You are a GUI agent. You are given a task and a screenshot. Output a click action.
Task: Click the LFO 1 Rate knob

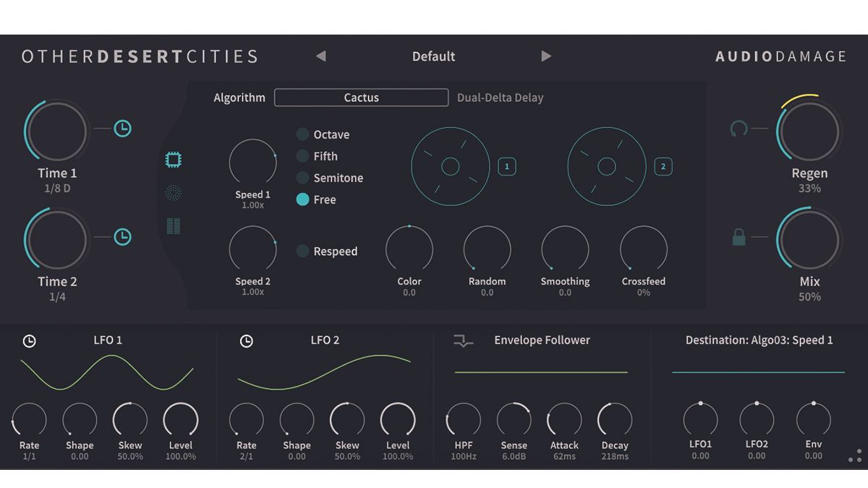point(29,420)
